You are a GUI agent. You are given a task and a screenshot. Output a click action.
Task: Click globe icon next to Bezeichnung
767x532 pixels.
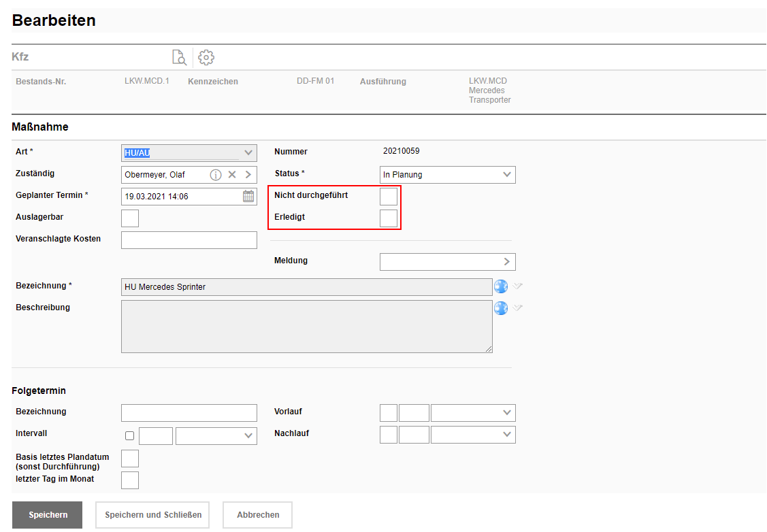click(501, 286)
